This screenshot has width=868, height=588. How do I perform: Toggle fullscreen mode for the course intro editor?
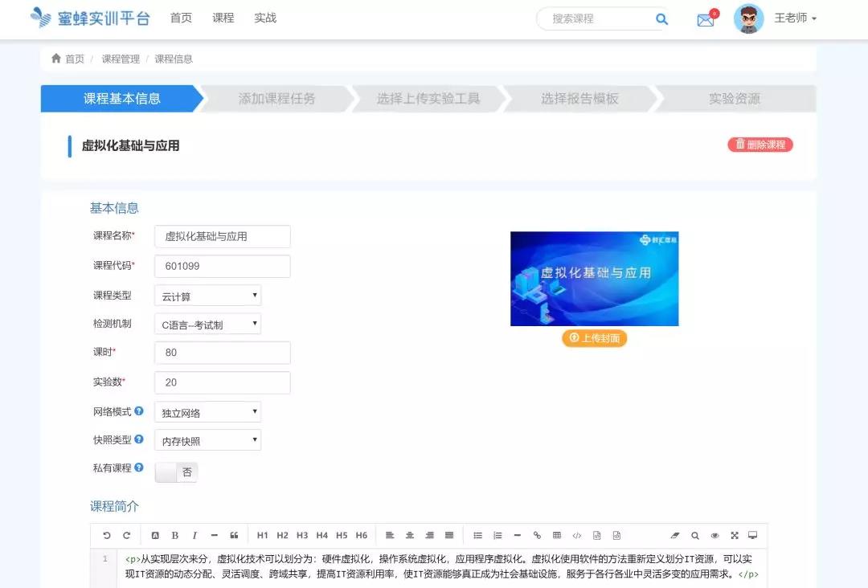[x=734, y=535]
